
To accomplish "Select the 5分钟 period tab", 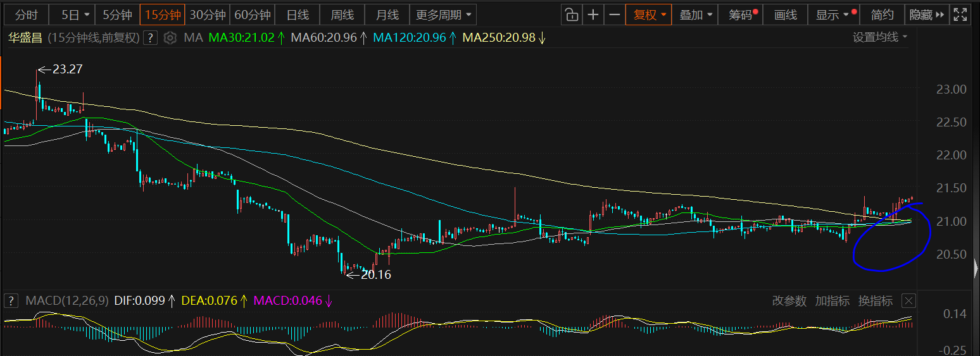I will [x=117, y=15].
